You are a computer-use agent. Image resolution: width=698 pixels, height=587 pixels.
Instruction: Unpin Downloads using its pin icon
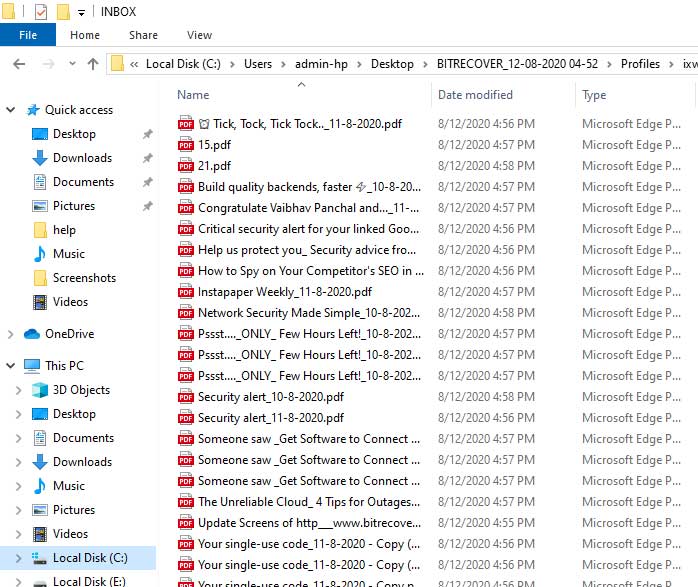point(148,158)
